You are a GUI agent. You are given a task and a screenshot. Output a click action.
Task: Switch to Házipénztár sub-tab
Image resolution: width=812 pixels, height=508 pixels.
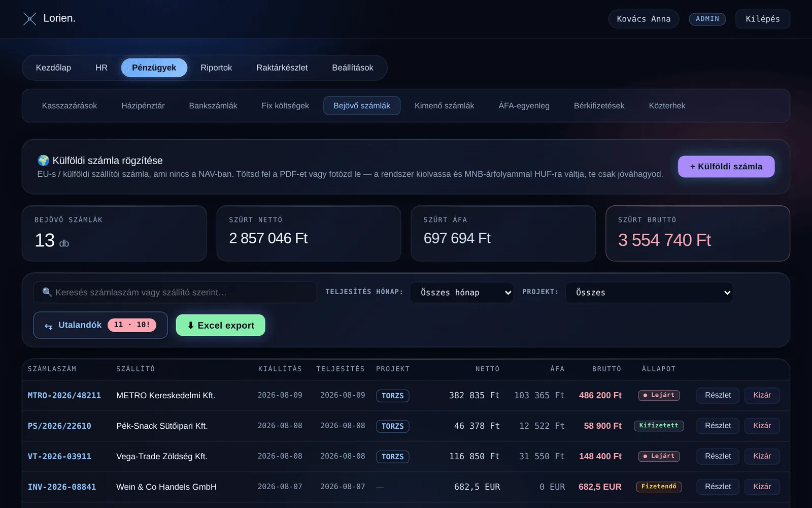(143, 106)
